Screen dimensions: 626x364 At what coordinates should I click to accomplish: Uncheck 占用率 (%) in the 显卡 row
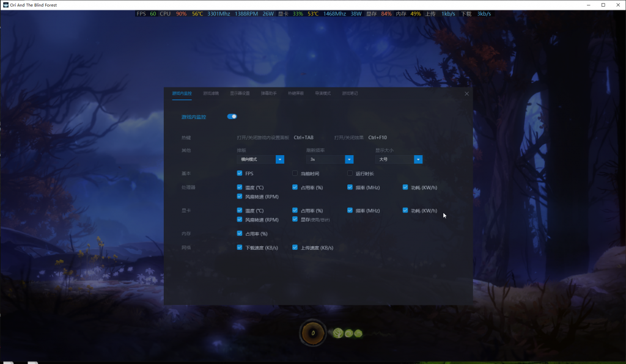(295, 210)
